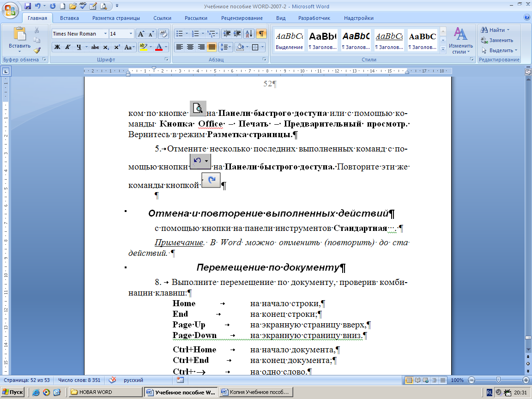Screen dimensions: 532x399
Task: Toggle strikethrough abc formatting
Action: tap(95, 47)
